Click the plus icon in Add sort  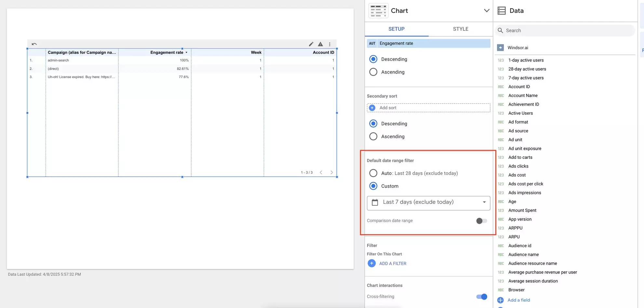[x=372, y=108]
